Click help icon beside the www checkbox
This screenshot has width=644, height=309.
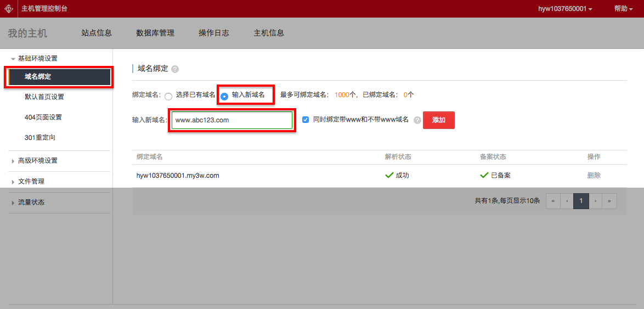tap(417, 120)
